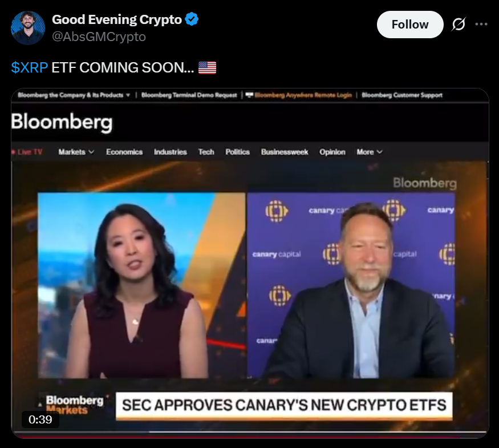Open the Grok slash-circle icon

[459, 25]
